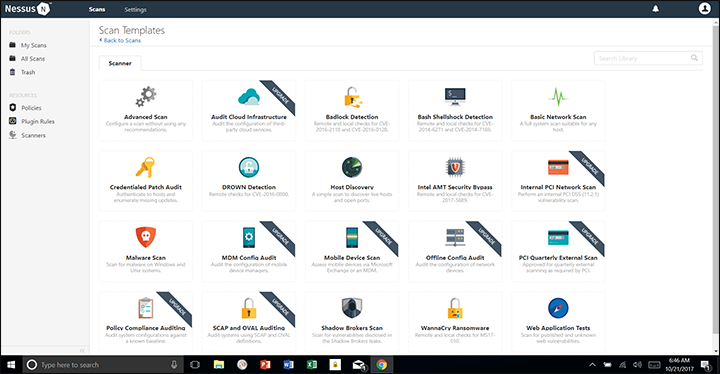Focus the Search Library field
720x374 pixels.
click(648, 58)
